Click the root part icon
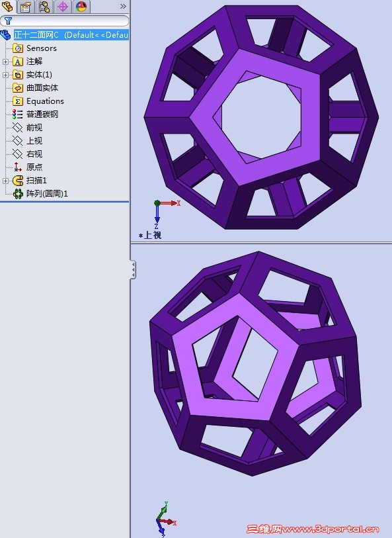 coord(6,34)
